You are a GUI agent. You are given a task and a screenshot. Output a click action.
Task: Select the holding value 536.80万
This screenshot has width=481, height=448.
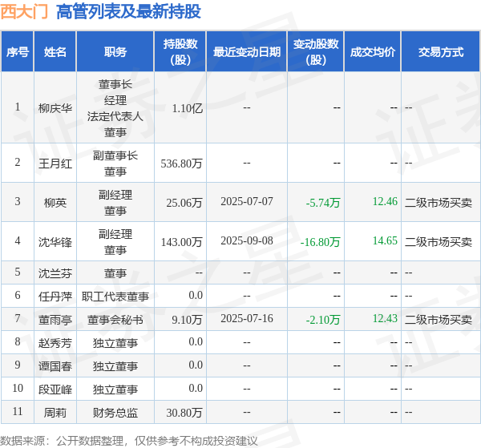click(182, 163)
